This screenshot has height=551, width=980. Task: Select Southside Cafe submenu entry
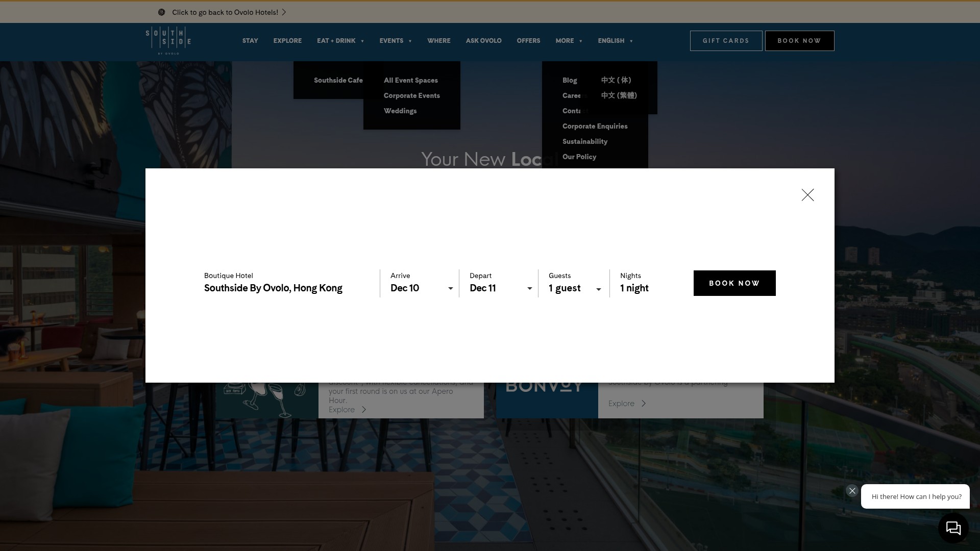click(338, 80)
